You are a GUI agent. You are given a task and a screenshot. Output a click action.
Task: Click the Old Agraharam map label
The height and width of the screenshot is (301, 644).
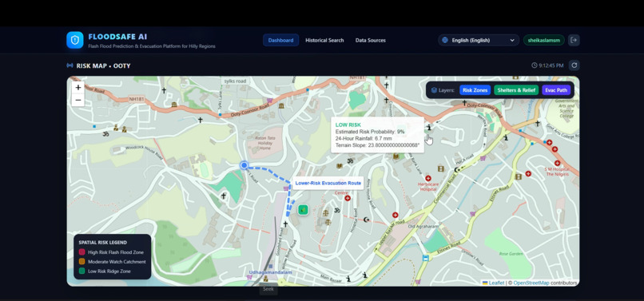point(423,226)
